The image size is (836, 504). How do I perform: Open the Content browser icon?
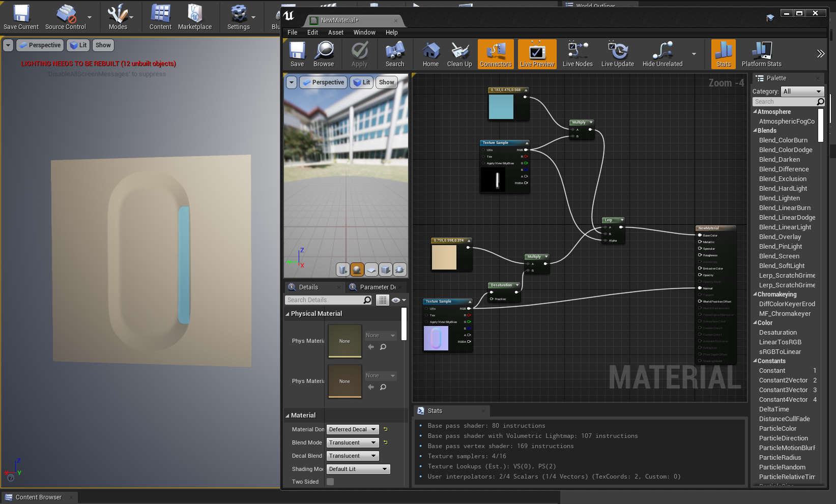(160, 17)
